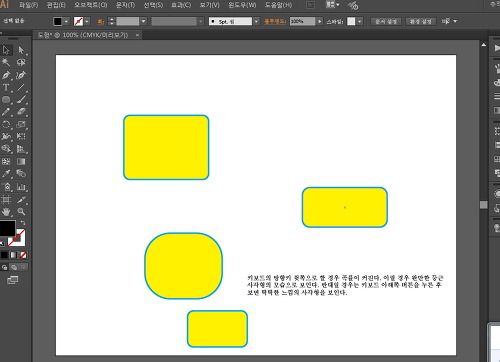The width and height of the screenshot is (500, 362).
Task: Expand the variable width profile dropdown
Action: pyautogui.click(x=200, y=21)
